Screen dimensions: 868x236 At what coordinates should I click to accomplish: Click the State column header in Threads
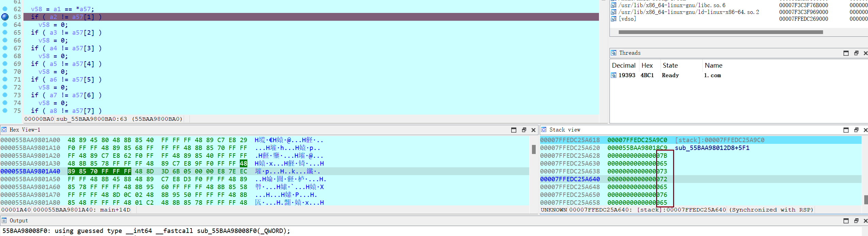coord(670,65)
